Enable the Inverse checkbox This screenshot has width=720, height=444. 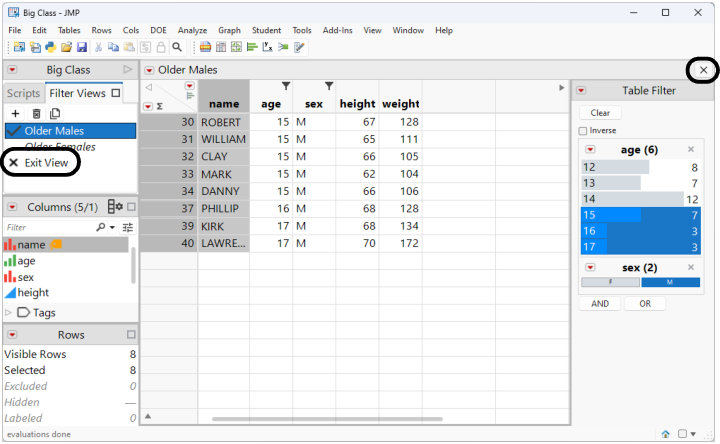coord(583,131)
